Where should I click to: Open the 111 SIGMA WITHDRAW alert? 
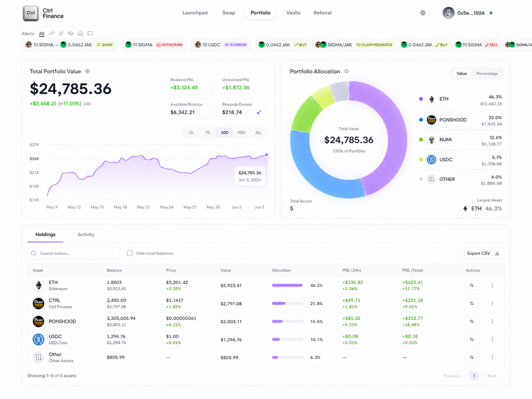point(154,45)
